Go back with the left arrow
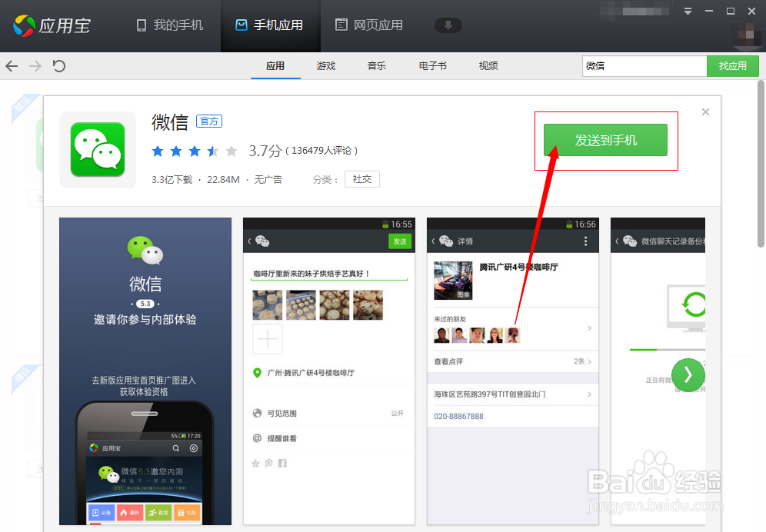The height and width of the screenshot is (532, 766). tap(12, 66)
